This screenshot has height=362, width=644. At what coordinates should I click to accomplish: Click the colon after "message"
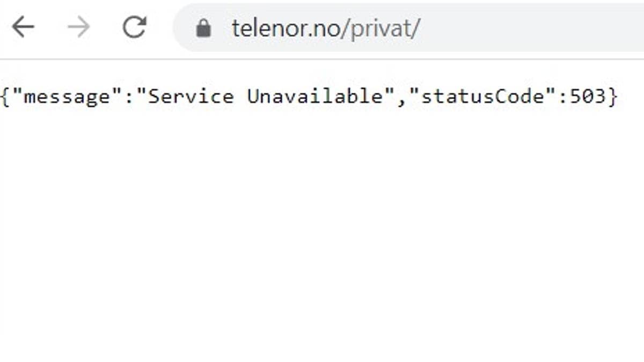tap(129, 98)
